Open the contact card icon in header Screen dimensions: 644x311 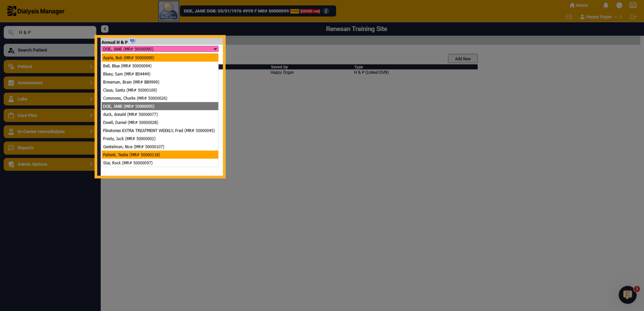(x=633, y=5)
